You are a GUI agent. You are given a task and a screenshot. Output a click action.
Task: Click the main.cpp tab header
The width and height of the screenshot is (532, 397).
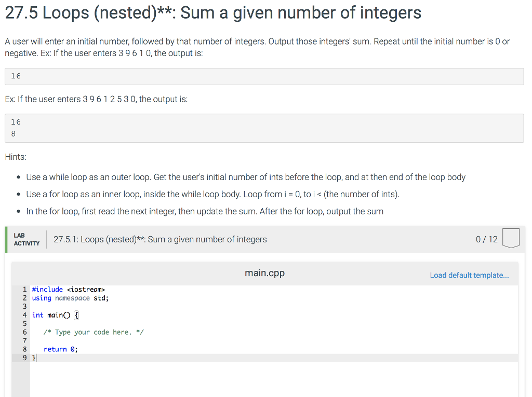tap(264, 272)
